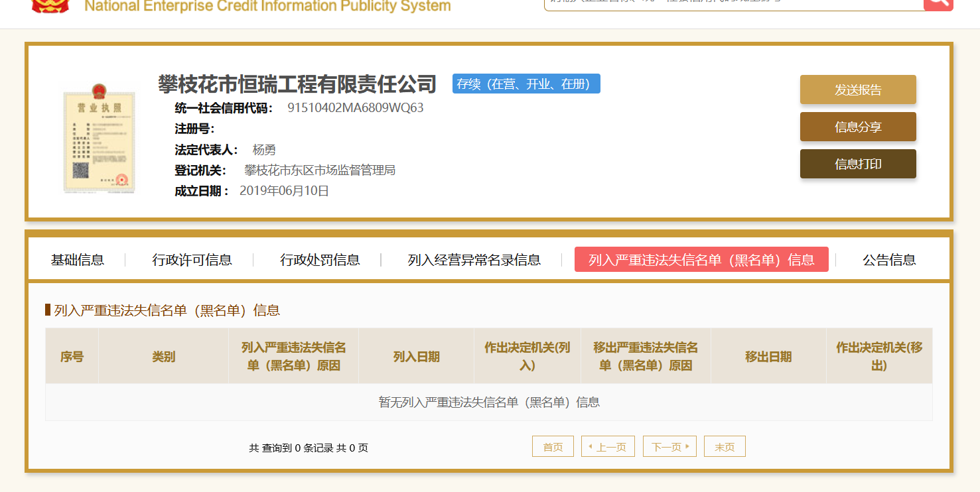Open the 列入经营异常名录信息 tab
Viewport: 980px width, 492px height.
click(x=474, y=260)
